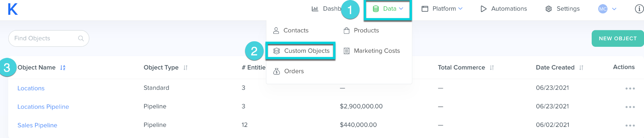The image size is (644, 138).
Task: Select Marketing Costs menu item
Action: point(372,51)
